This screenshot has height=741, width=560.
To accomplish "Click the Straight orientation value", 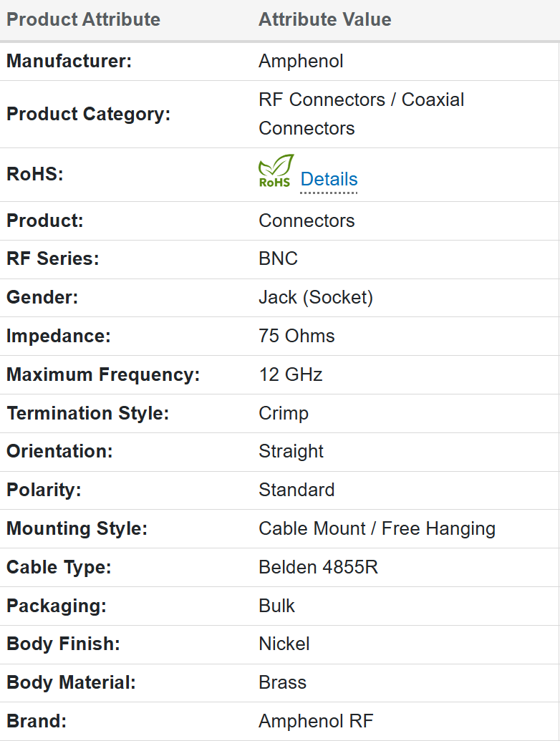I will click(291, 452).
